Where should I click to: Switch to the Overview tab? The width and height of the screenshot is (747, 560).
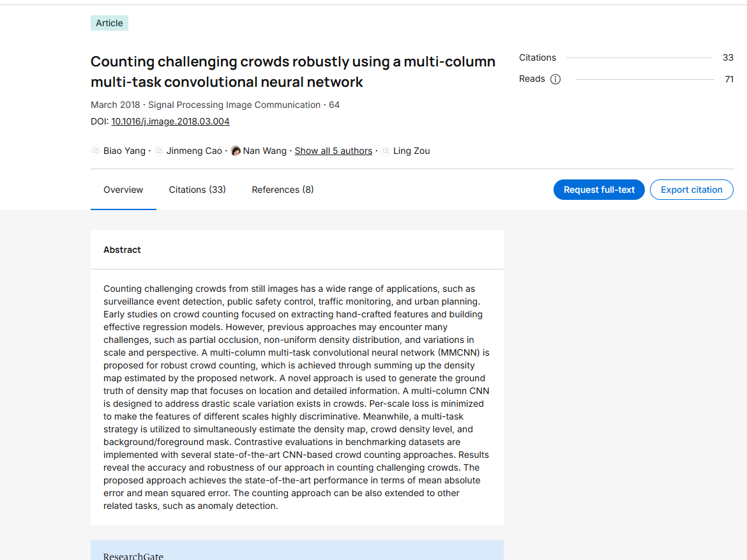123,190
